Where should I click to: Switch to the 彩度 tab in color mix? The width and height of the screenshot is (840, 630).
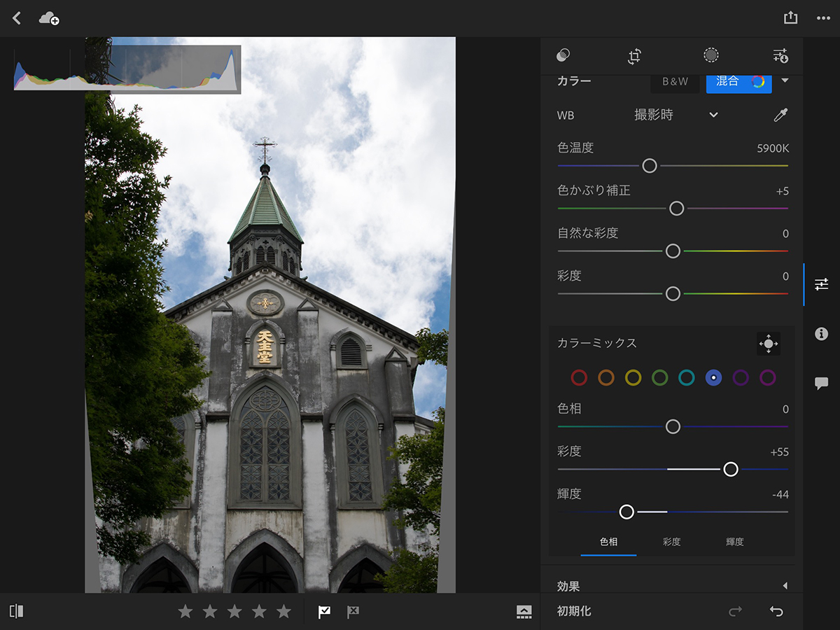[x=671, y=542]
